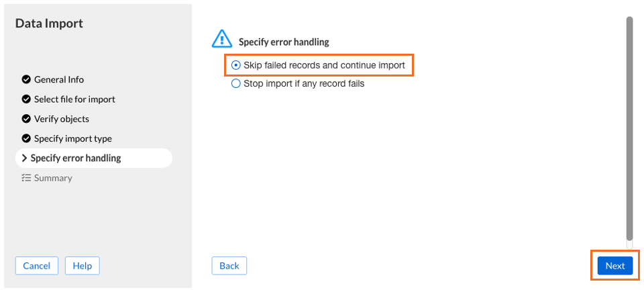Click the Summary checklist icon
The height and width of the screenshot is (290, 644).
coord(26,178)
